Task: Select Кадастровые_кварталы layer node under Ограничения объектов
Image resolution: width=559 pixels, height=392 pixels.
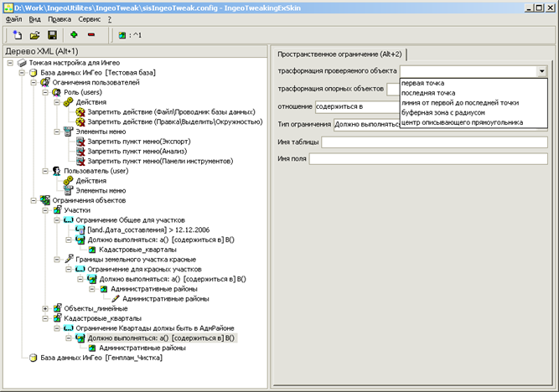Action: tap(102, 318)
